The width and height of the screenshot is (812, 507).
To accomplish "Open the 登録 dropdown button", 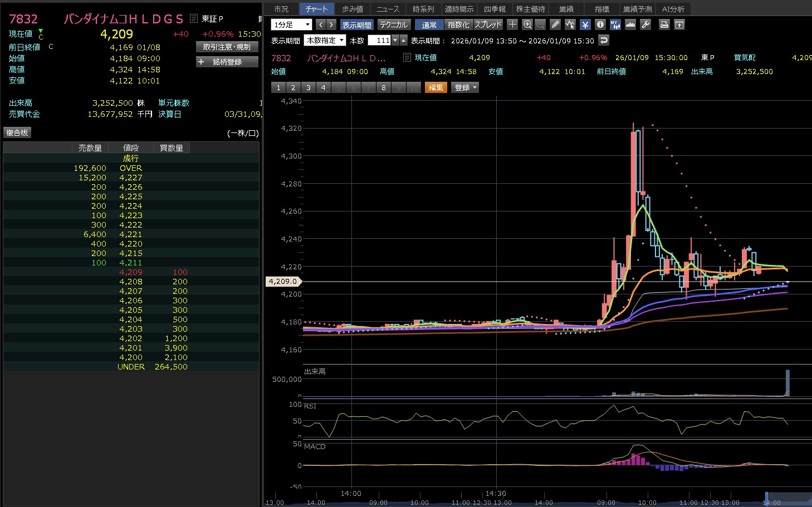I will (x=466, y=87).
